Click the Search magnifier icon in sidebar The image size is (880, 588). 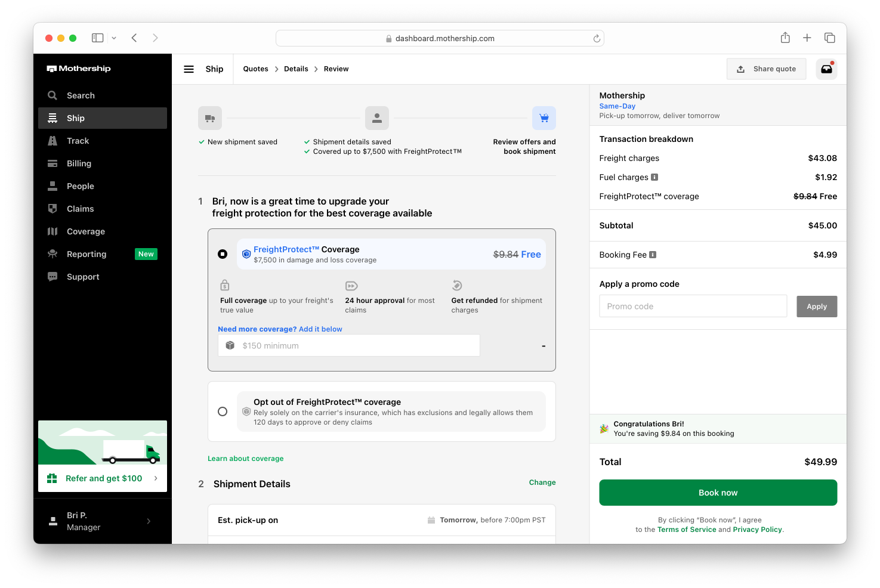[x=53, y=95]
